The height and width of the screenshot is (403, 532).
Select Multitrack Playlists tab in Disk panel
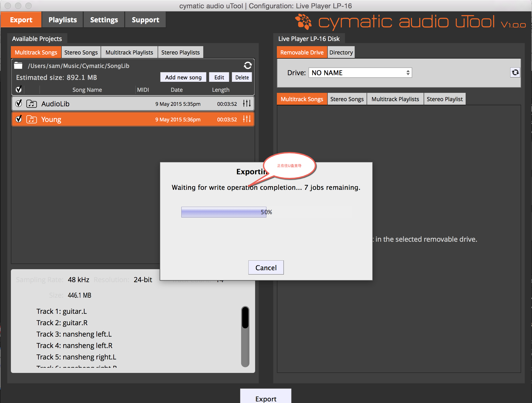tap(395, 99)
